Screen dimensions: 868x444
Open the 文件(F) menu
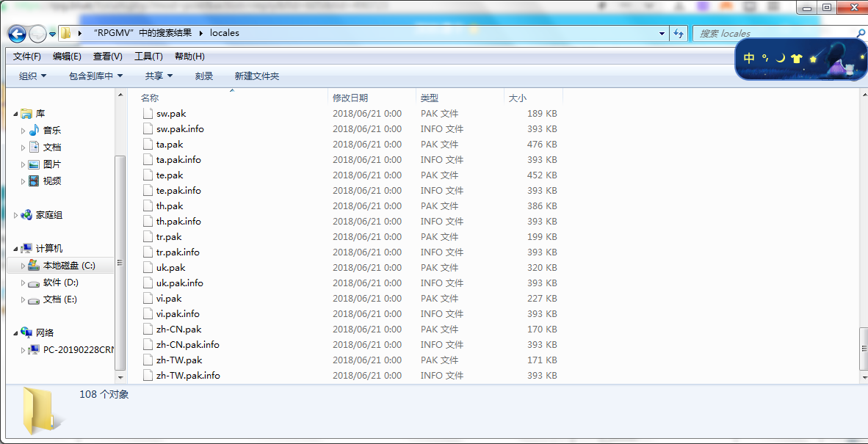tap(27, 57)
